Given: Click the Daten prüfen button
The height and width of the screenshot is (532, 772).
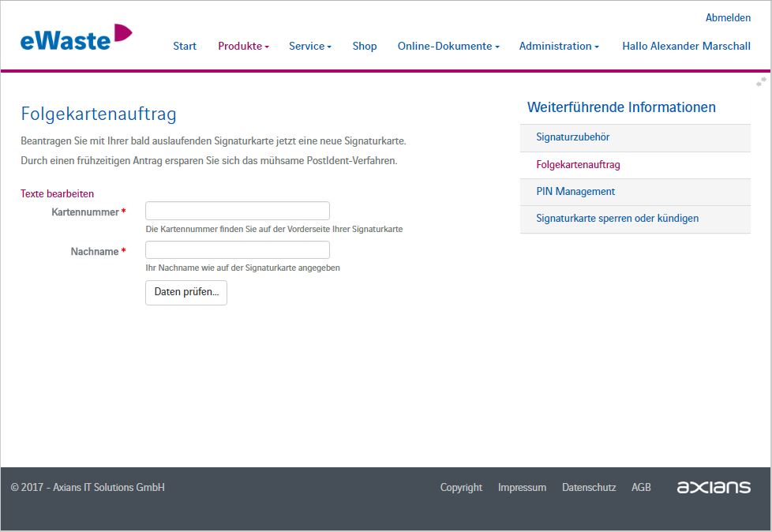Looking at the screenshot, I should (186, 293).
